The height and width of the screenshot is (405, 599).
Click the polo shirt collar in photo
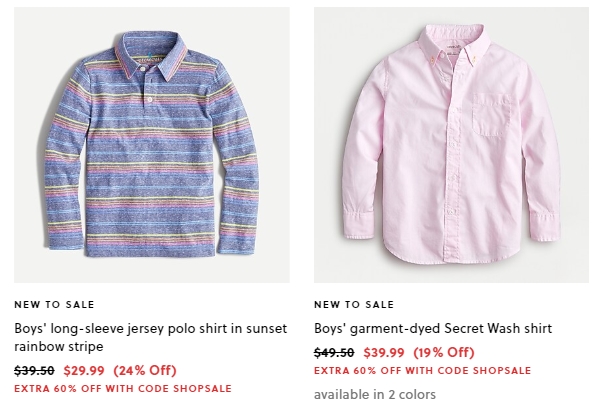pos(151,55)
